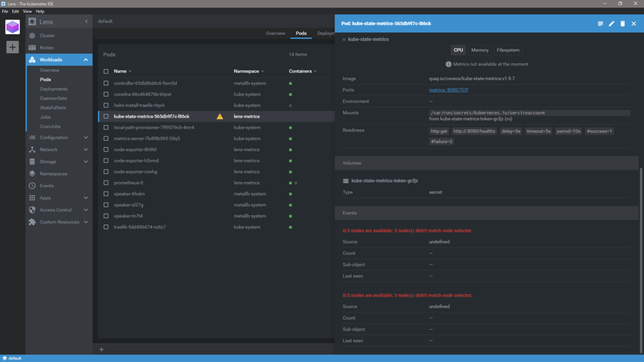Switch to the Overview tab
Image resolution: width=644 pixels, height=362 pixels.
pyautogui.click(x=275, y=33)
